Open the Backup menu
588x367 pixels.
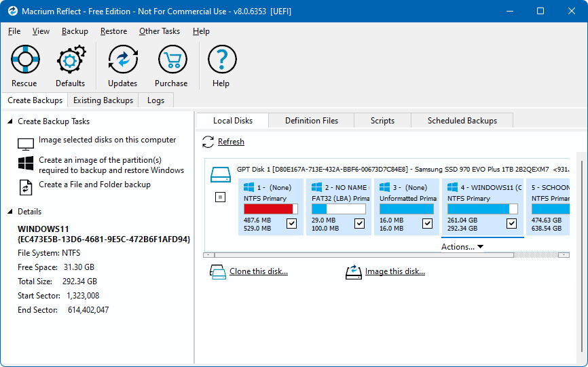(x=75, y=31)
